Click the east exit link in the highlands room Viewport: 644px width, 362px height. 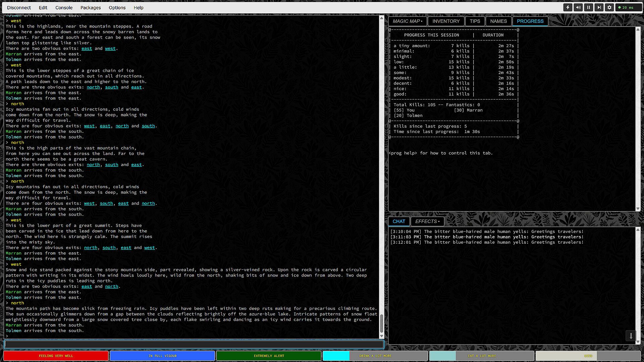(x=87, y=48)
